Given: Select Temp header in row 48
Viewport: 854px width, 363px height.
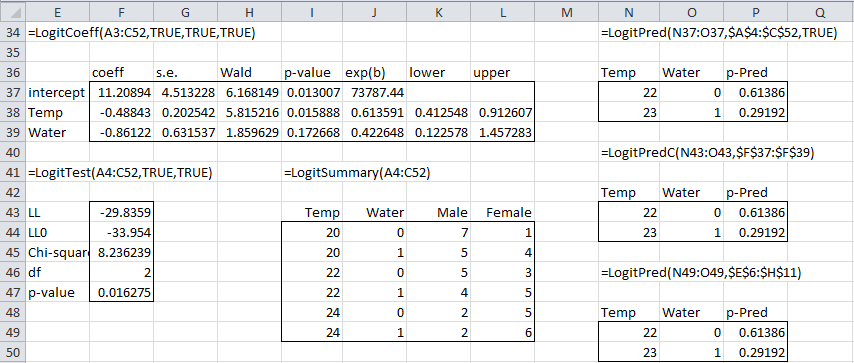Looking at the screenshot, I should pos(630,313).
